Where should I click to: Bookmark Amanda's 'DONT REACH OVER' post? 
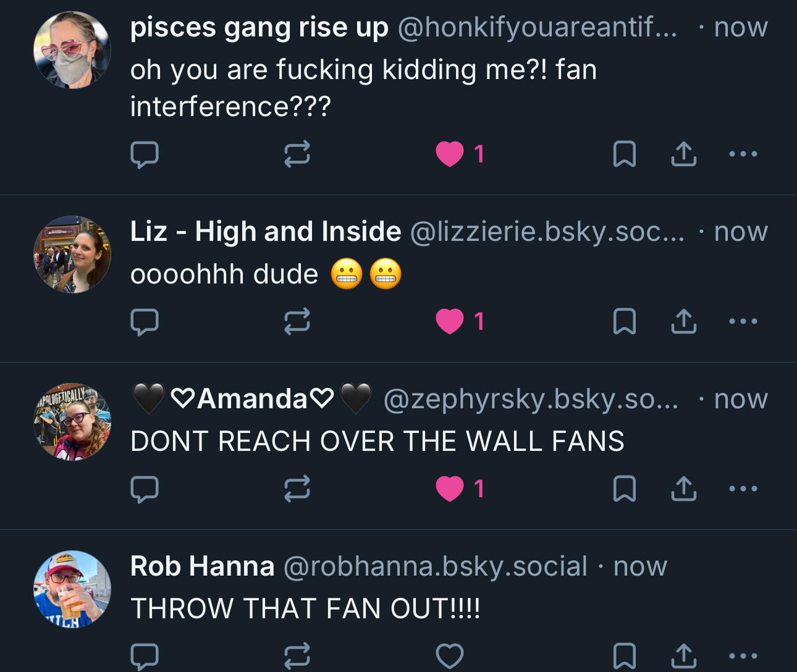click(624, 489)
